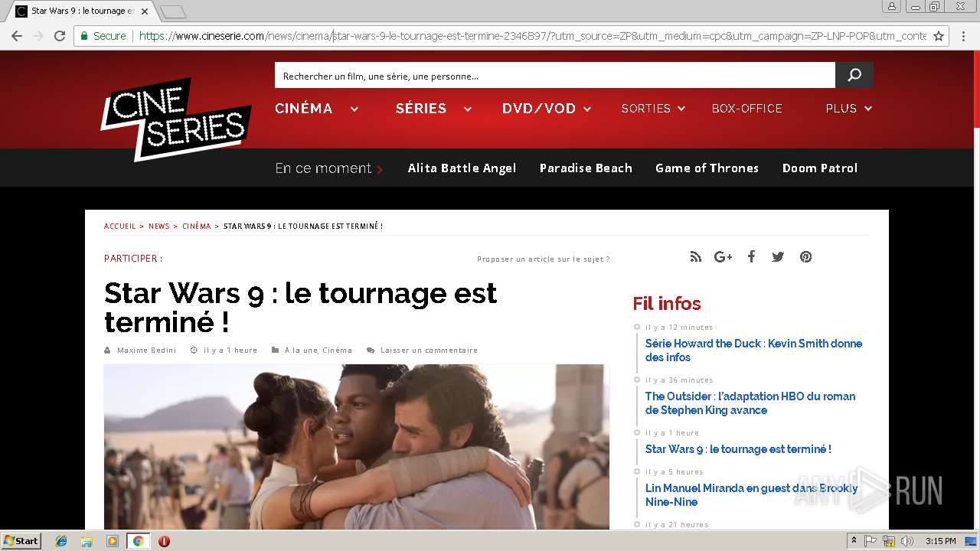Open a new browser tab

pos(173,11)
